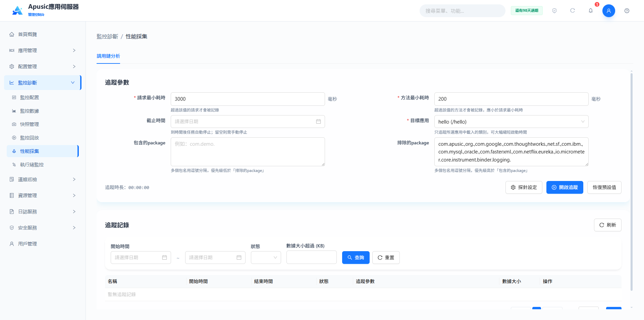Viewport: 644px width, 320px height.
Task: Click the 包含的package text area
Action: (248, 152)
